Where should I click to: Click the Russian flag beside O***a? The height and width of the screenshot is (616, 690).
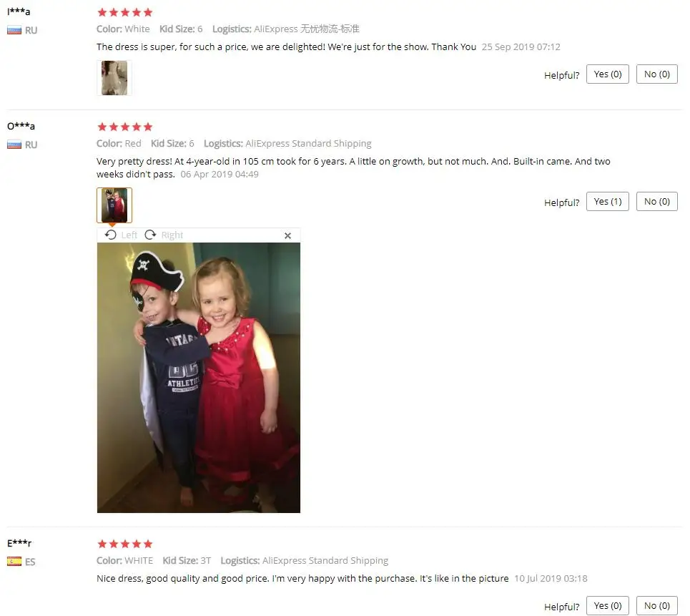(14, 145)
